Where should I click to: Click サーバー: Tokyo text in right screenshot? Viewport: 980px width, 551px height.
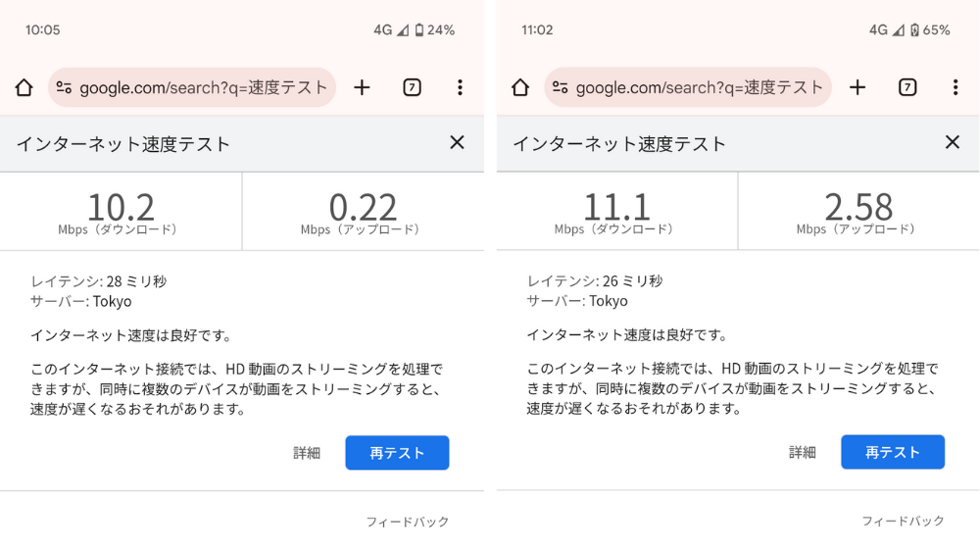click(x=577, y=301)
